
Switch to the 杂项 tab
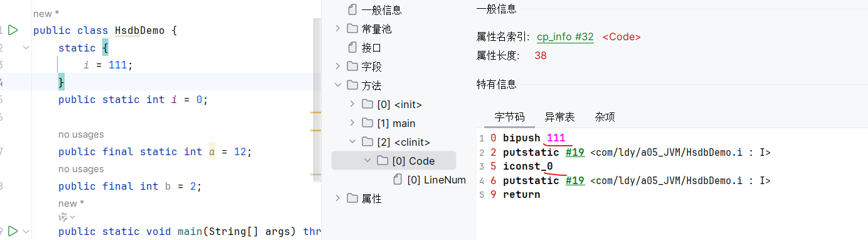(x=605, y=117)
